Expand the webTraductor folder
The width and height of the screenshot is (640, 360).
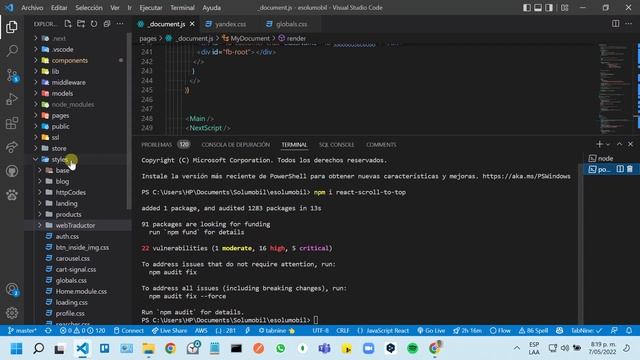[x=75, y=225]
